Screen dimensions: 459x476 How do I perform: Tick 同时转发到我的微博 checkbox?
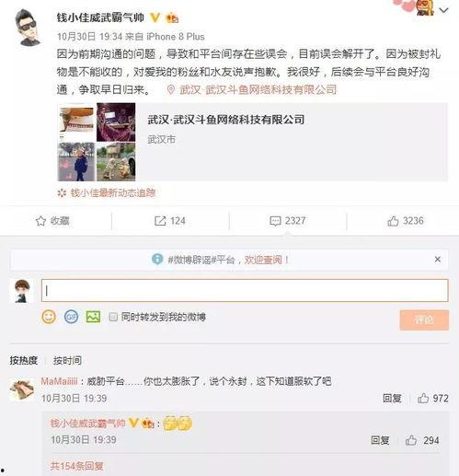113,317
